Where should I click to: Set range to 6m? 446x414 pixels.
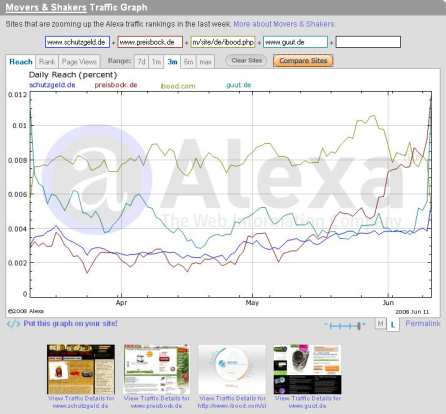(188, 62)
